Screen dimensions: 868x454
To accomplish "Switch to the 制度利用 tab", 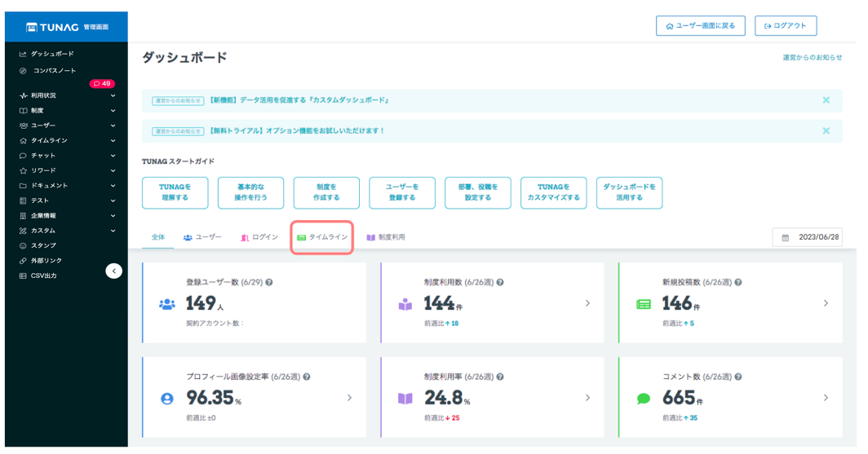I will [x=385, y=237].
